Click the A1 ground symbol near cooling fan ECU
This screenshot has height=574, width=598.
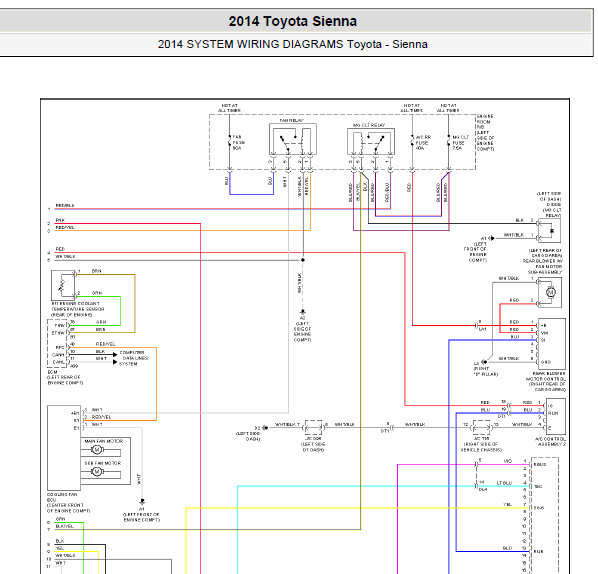pos(142,502)
